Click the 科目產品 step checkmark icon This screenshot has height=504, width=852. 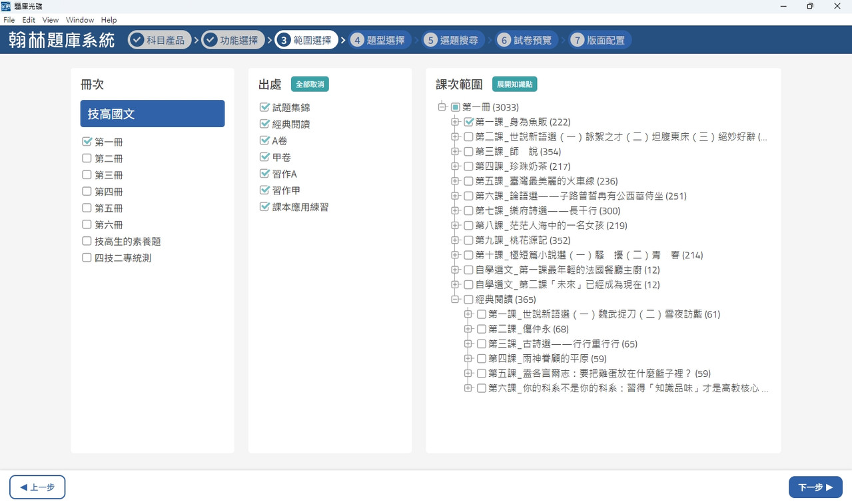coord(137,40)
